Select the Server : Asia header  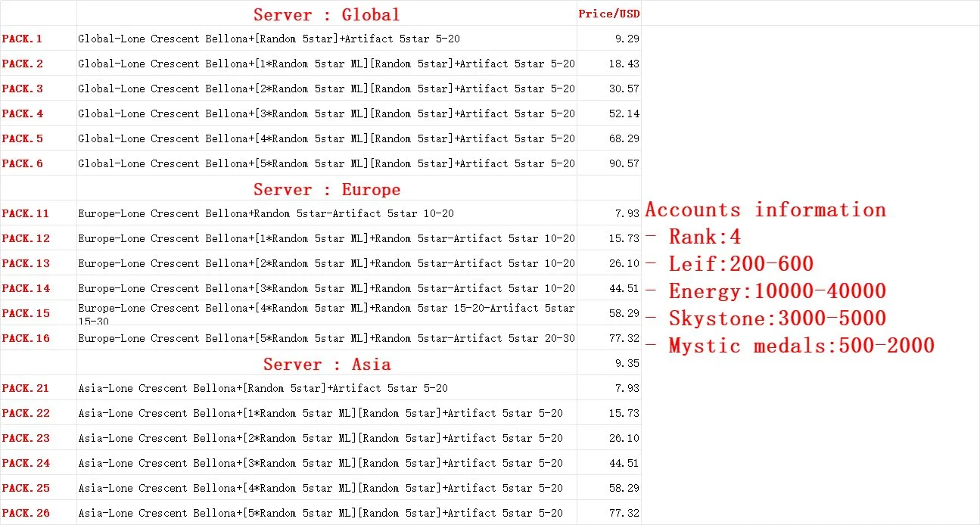point(327,363)
